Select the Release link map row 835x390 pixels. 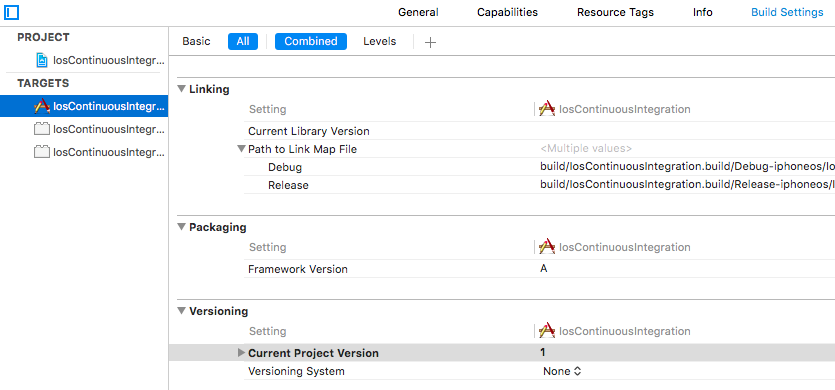[539, 185]
